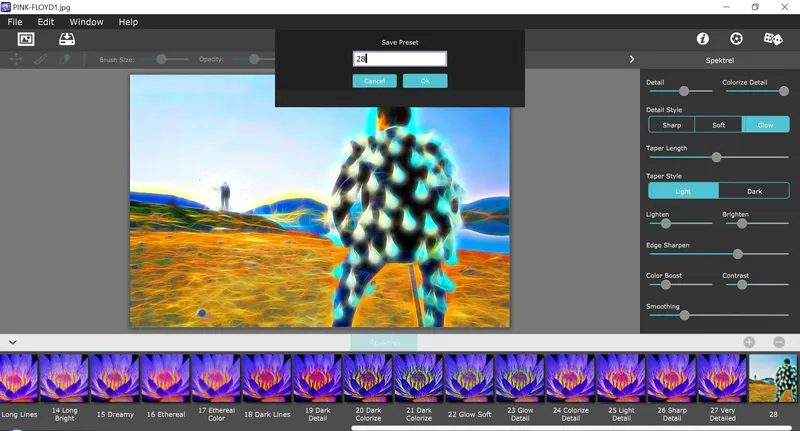Open the Window menu
Viewport: 800px width, 431px height.
click(x=86, y=22)
